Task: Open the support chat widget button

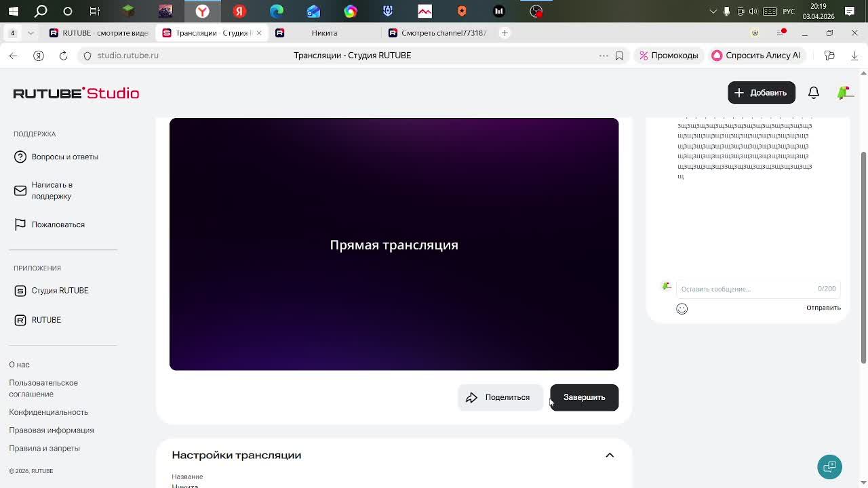Action: 829,467
